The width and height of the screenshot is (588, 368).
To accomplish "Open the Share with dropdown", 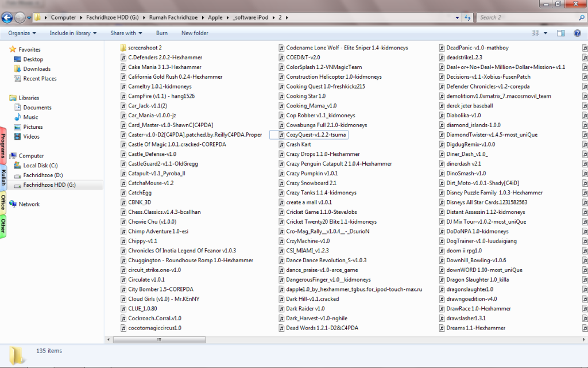I will pyautogui.click(x=126, y=33).
